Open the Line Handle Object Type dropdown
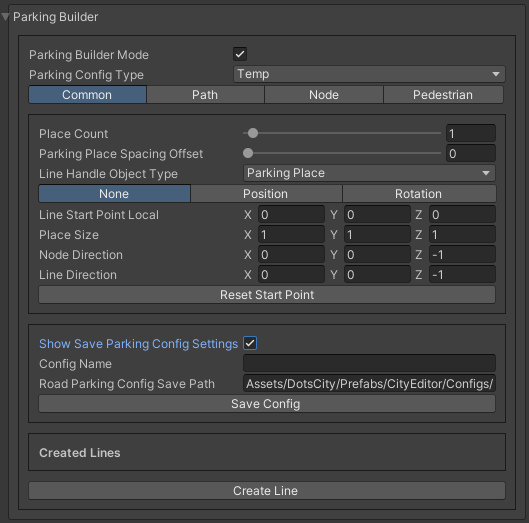Image resolution: width=529 pixels, height=523 pixels. click(369, 173)
